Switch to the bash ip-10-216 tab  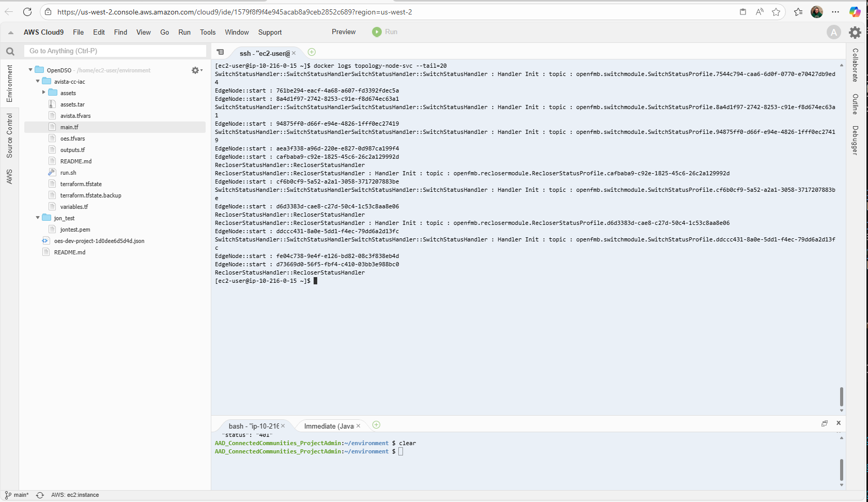coord(254,426)
